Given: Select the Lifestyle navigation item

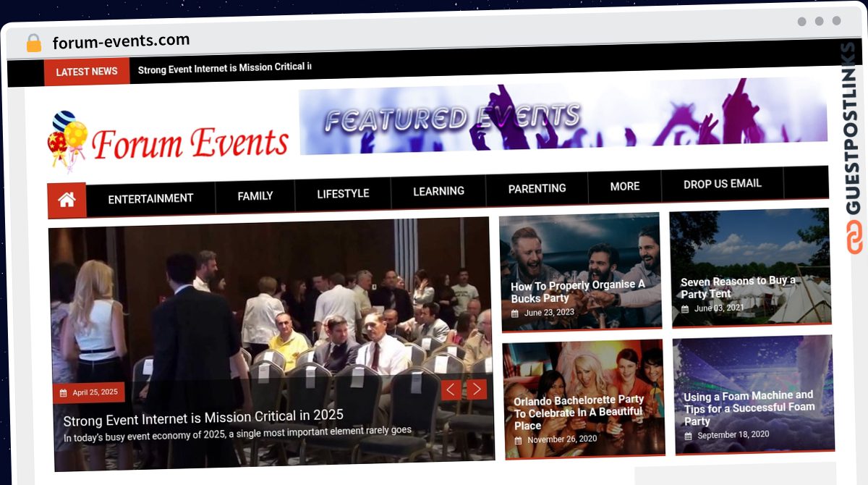Looking at the screenshot, I should pyautogui.click(x=343, y=193).
